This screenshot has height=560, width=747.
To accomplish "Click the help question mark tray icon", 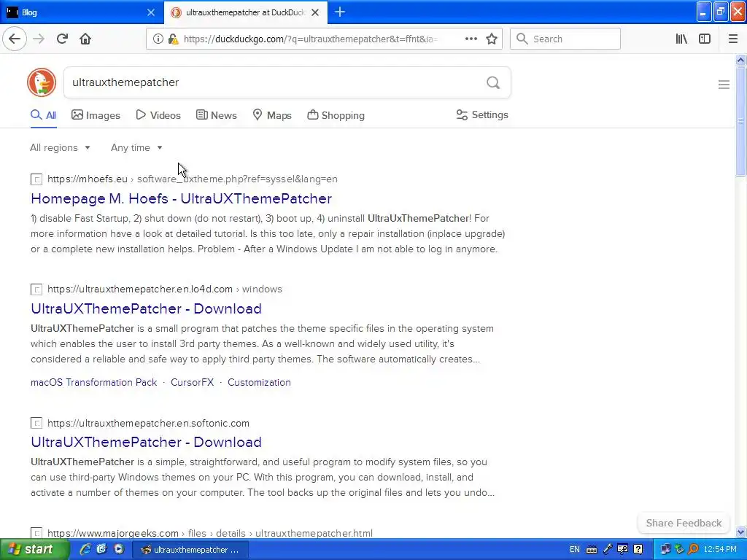I will 638,550.
